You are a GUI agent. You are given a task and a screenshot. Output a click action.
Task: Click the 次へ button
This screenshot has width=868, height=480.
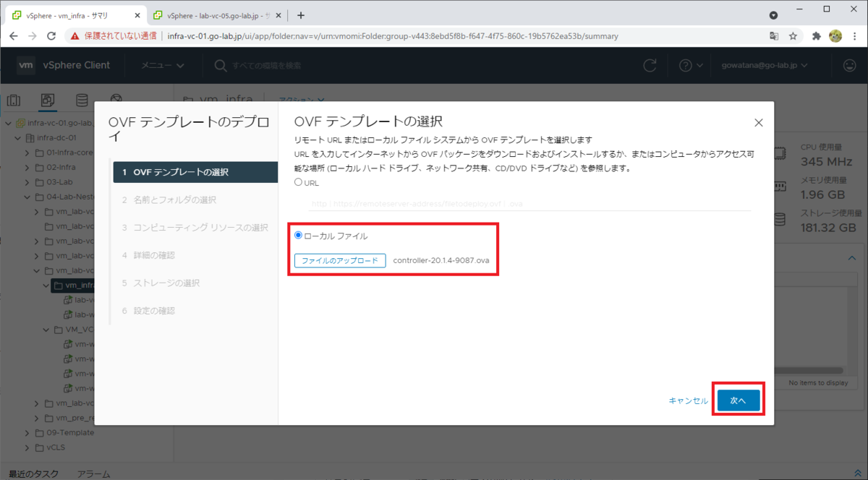point(738,399)
